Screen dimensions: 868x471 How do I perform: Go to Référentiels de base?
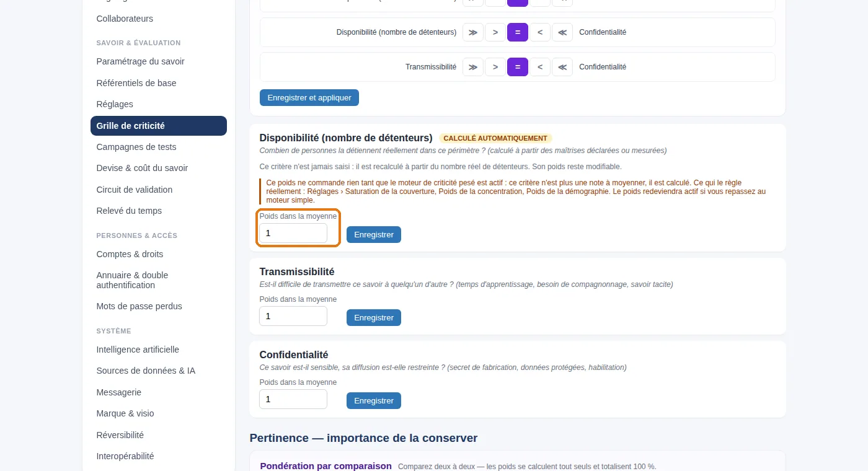coord(159,83)
